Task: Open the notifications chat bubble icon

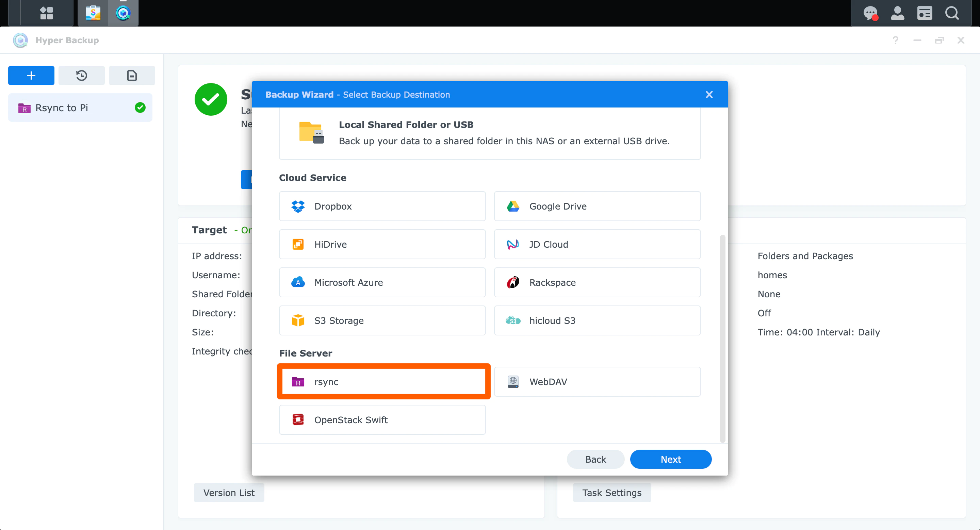Action: coord(870,13)
